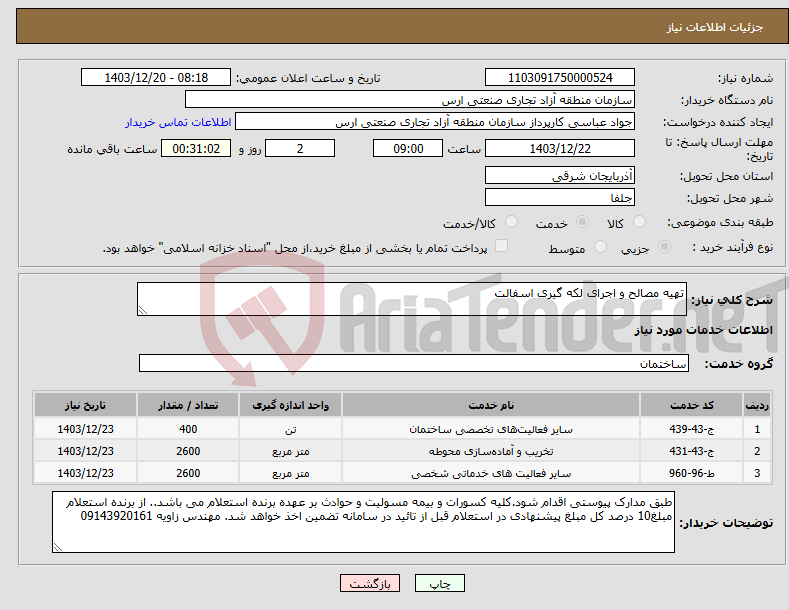Click the بازگشت back button
Image resolution: width=789 pixels, height=610 pixels.
[x=370, y=583]
